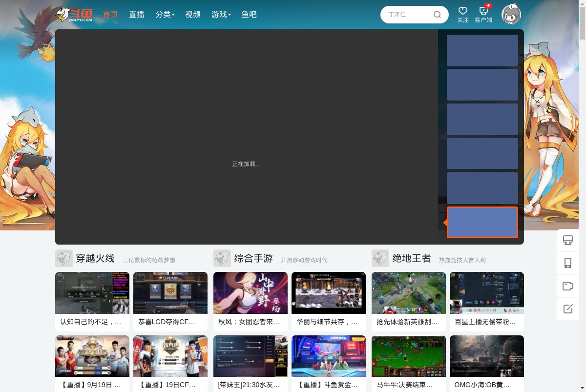Click the 绝地王者 section fish icon
Viewport: 586px width, 392px height.
(380, 258)
